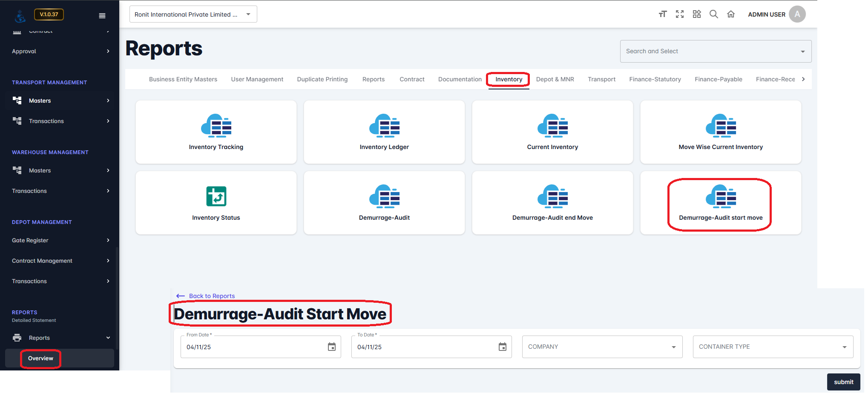Click the text size icon in header

[x=662, y=14]
